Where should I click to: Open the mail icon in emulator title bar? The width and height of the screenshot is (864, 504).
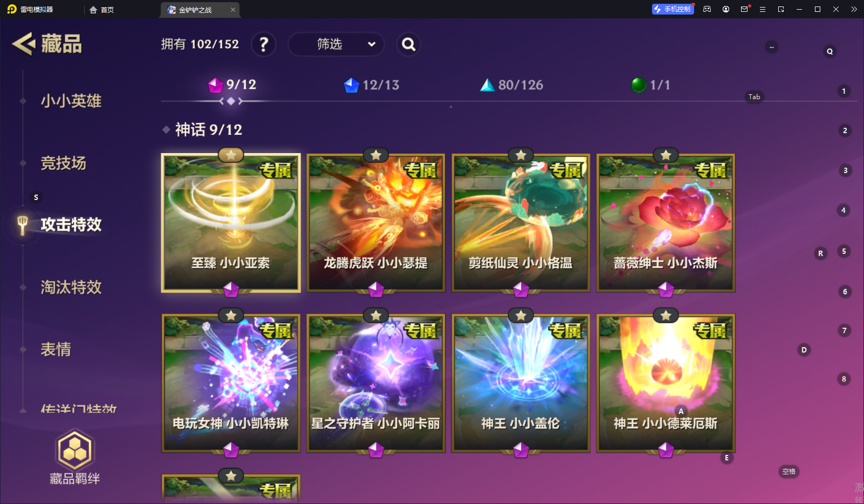(x=744, y=9)
